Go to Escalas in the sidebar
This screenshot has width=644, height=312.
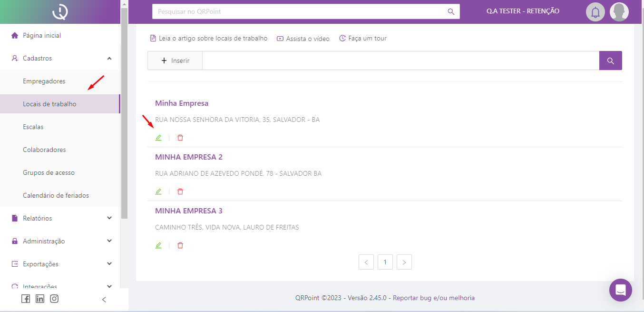pos(33,127)
